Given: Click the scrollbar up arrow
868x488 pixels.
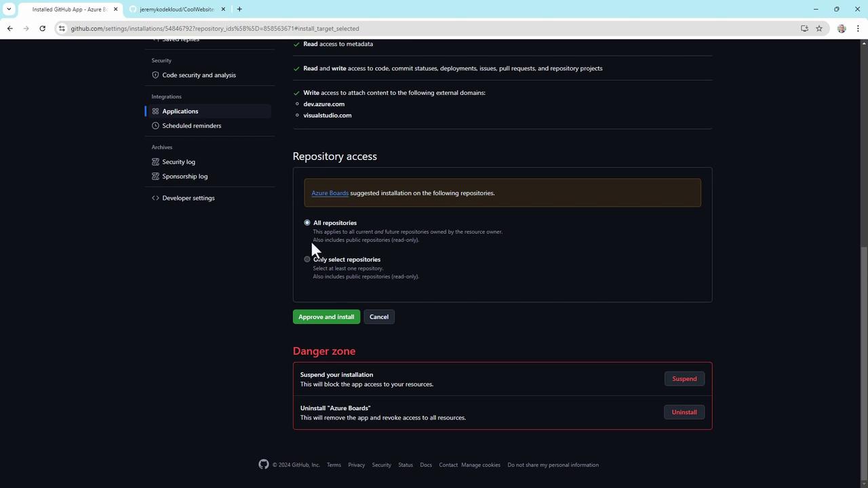Looking at the screenshot, I should pos(864,43).
